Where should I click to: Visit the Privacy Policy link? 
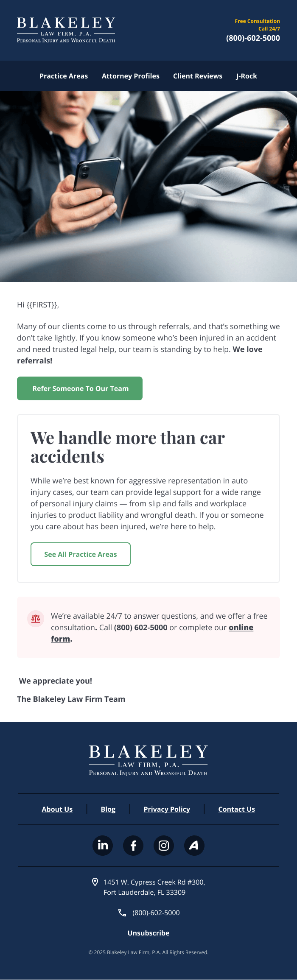167,809
